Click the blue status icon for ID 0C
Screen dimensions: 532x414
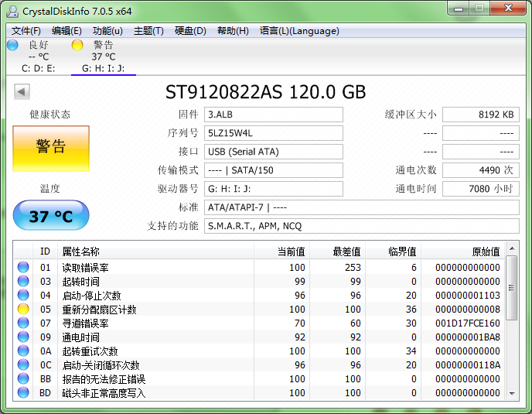tap(23, 364)
